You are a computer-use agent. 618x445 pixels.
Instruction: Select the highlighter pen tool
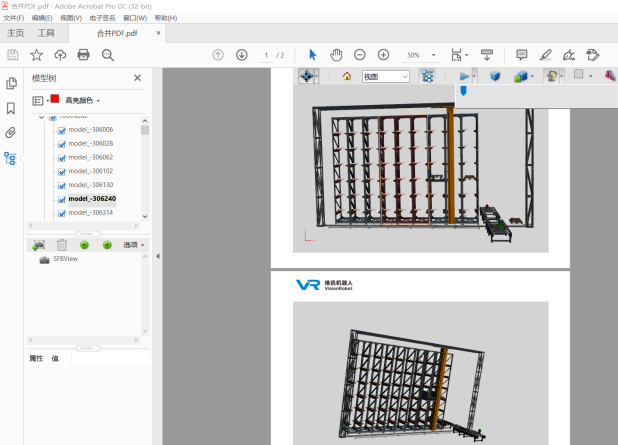coord(545,55)
